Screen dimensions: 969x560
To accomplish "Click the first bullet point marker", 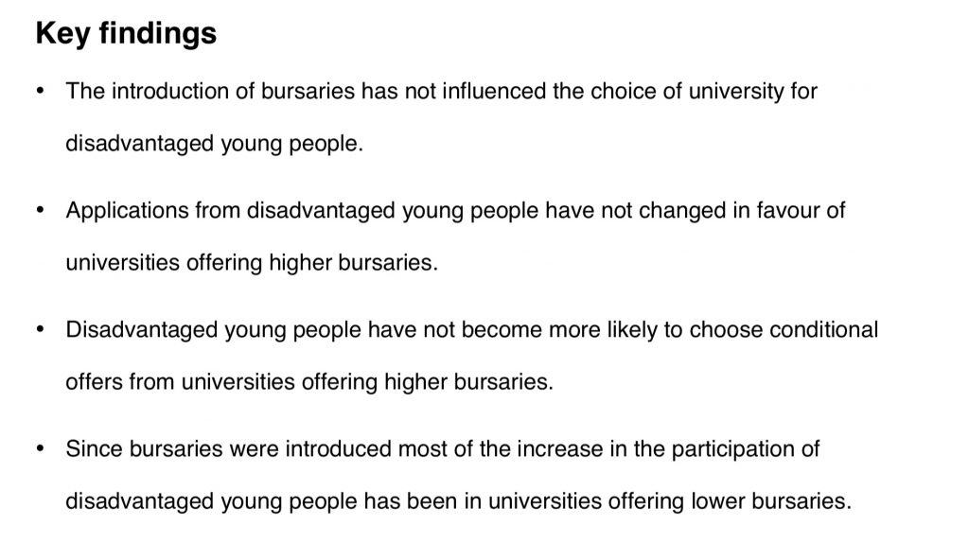I will (40, 91).
